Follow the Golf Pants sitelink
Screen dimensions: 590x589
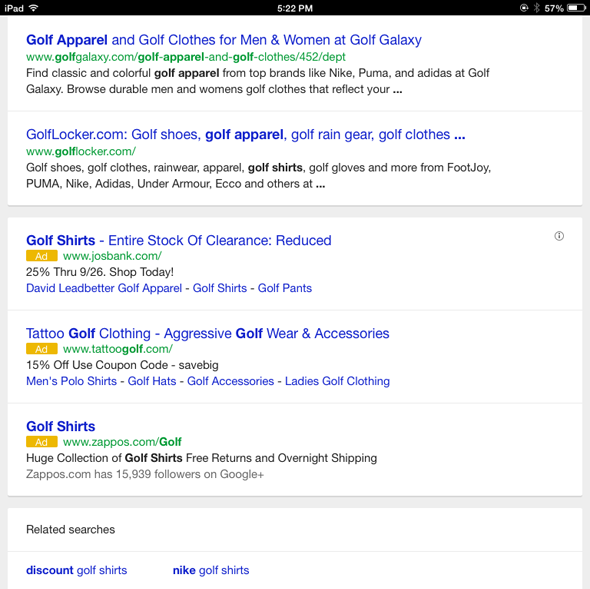(x=285, y=288)
